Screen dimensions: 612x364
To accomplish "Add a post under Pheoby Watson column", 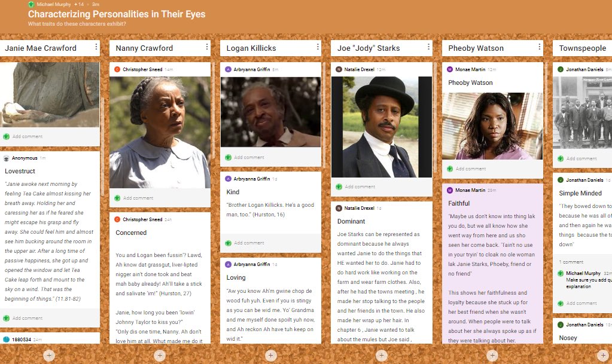I will tap(492, 356).
